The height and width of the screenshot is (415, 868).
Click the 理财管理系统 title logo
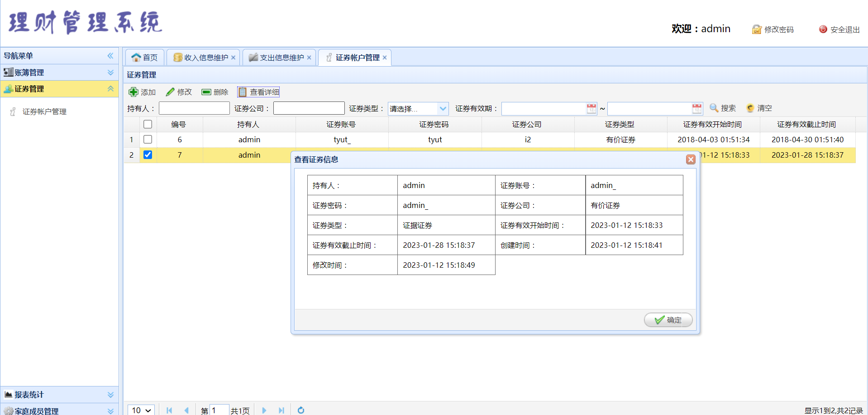coord(85,22)
